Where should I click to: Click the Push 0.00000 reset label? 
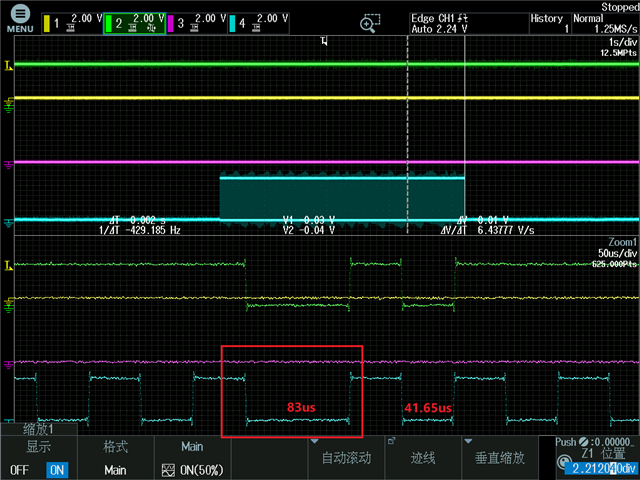pyautogui.click(x=596, y=442)
